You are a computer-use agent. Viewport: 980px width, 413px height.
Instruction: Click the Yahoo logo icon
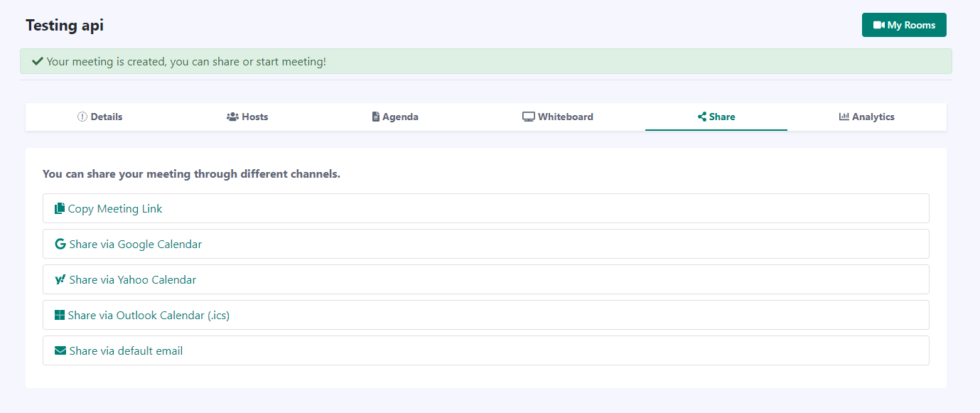[x=60, y=280]
